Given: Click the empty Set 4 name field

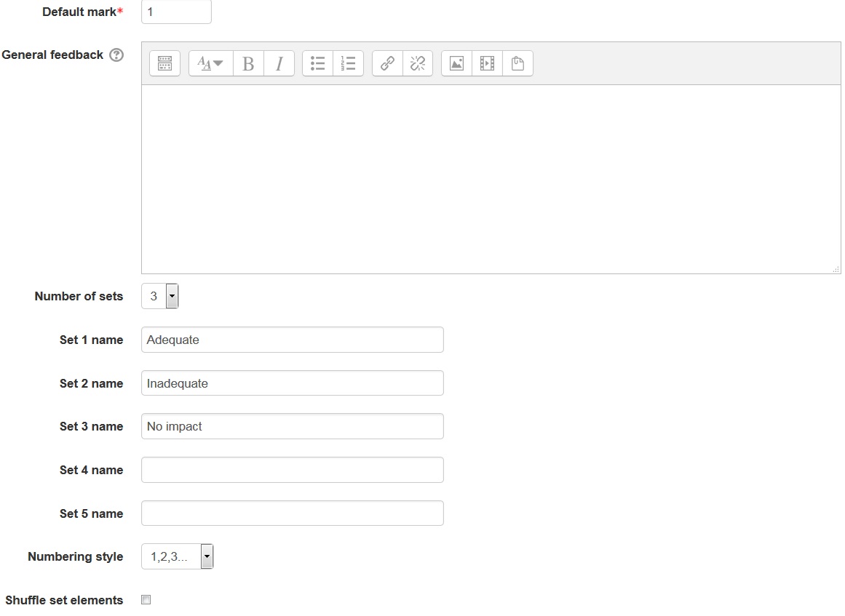Looking at the screenshot, I should (292, 470).
